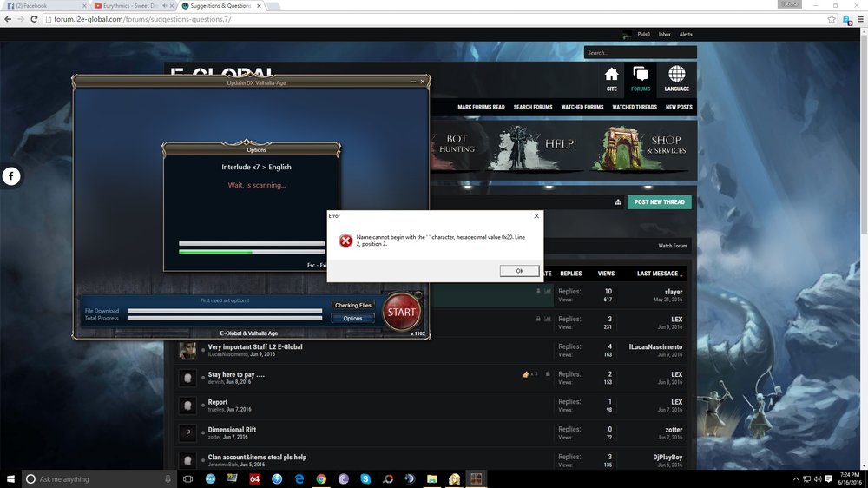The image size is (868, 488).
Task: Sort threads by Last Message column
Action: pos(660,274)
